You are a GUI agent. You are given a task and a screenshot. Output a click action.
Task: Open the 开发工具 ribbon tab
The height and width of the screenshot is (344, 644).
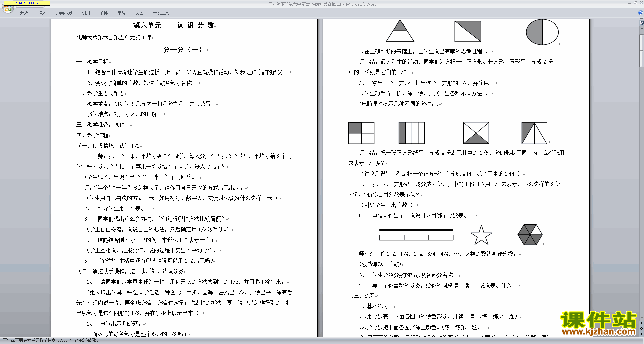click(x=161, y=13)
